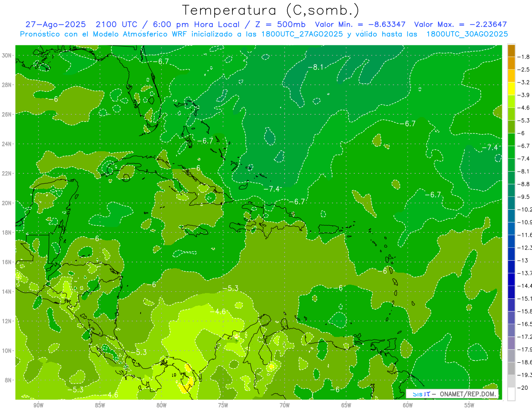Click the -8.1 contour label on the map
The width and height of the screenshot is (532, 411).
pyautogui.click(x=316, y=67)
